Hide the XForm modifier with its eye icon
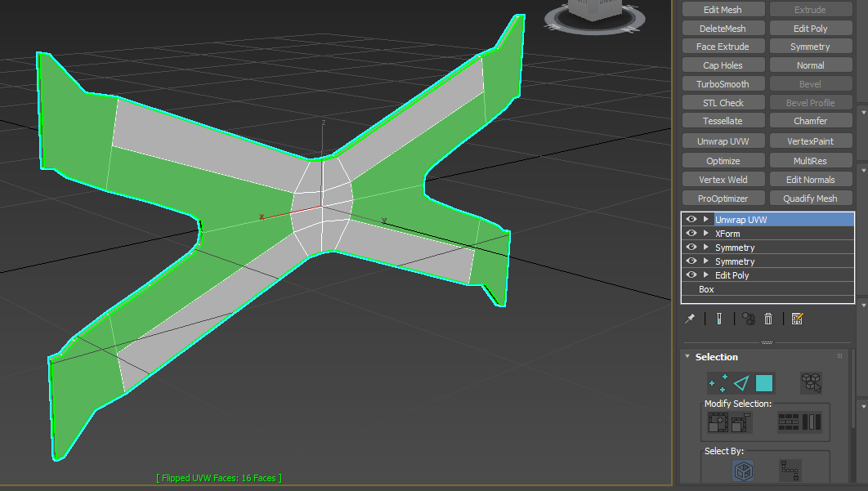Image resolution: width=868 pixels, height=491 pixels. [691, 233]
